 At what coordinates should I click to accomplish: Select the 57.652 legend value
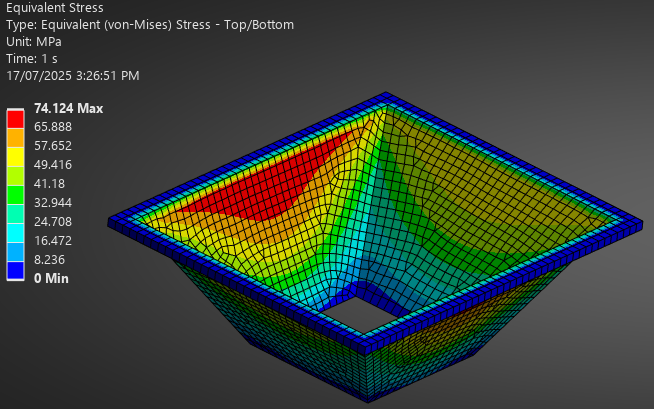(53, 146)
